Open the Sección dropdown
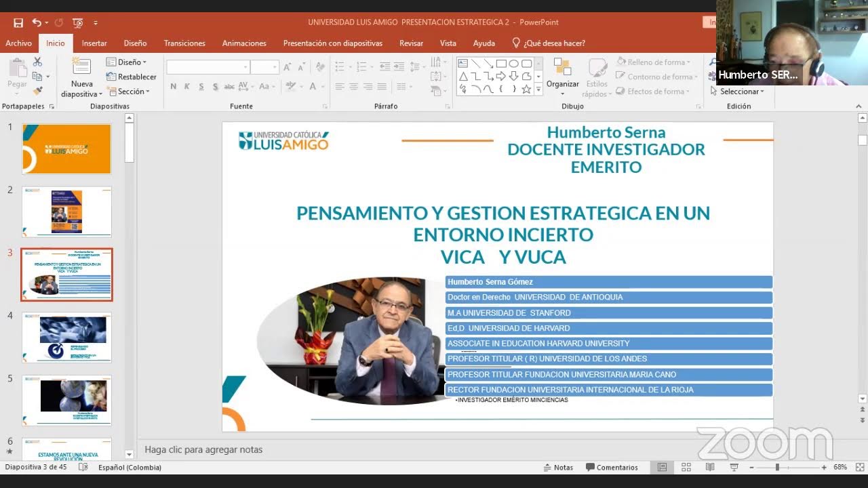This screenshot has width=868, height=488. pyautogui.click(x=128, y=91)
